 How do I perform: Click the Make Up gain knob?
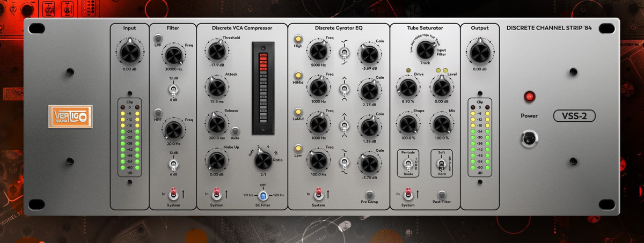pyautogui.click(x=216, y=160)
